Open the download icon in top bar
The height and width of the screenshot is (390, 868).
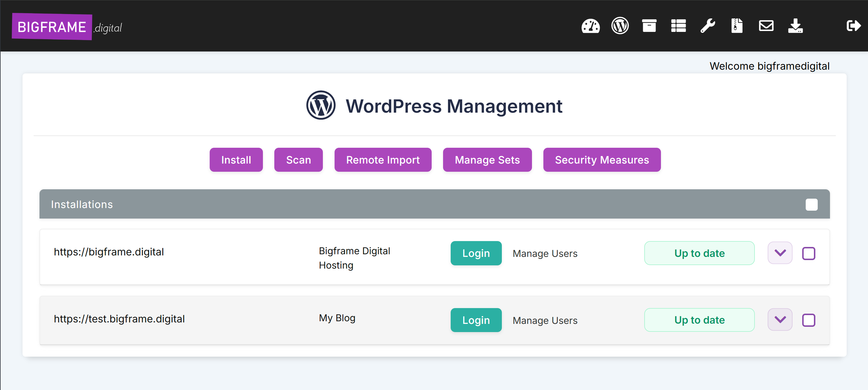(795, 26)
